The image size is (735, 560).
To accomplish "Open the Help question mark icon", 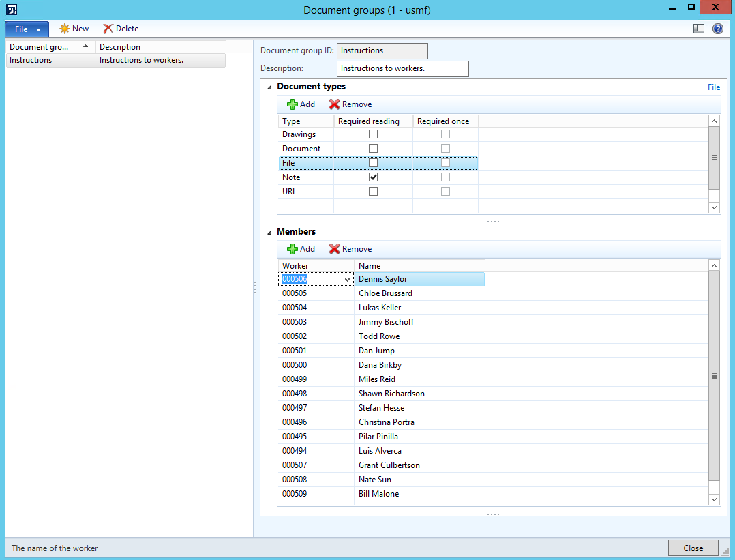I will pyautogui.click(x=717, y=29).
